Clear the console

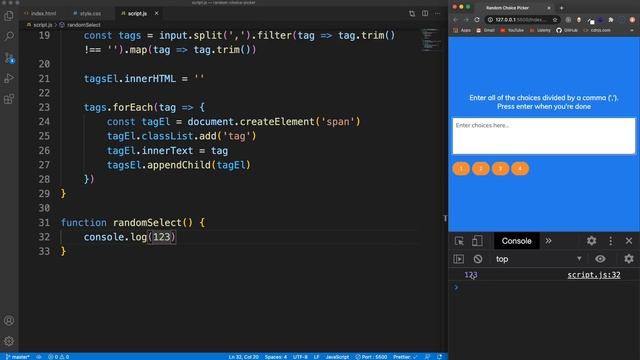(x=478, y=259)
